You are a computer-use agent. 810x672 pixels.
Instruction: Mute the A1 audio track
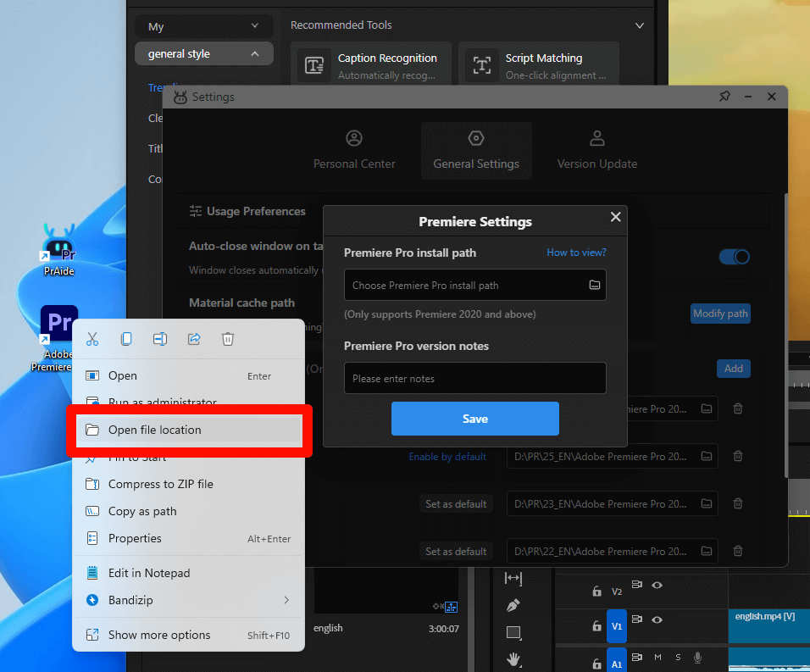(657, 657)
